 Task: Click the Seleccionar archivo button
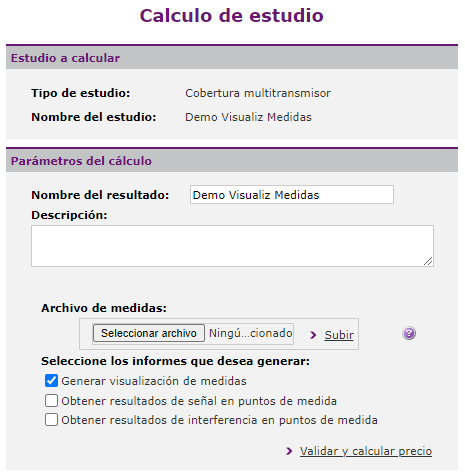149,333
